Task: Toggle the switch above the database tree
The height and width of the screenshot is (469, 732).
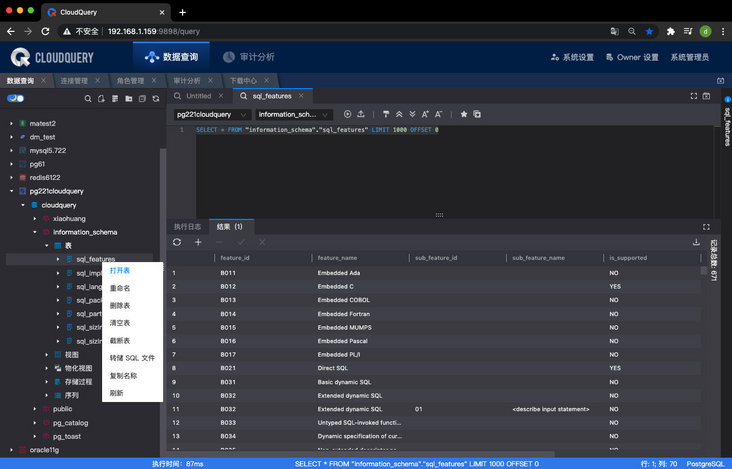Action: (15, 98)
